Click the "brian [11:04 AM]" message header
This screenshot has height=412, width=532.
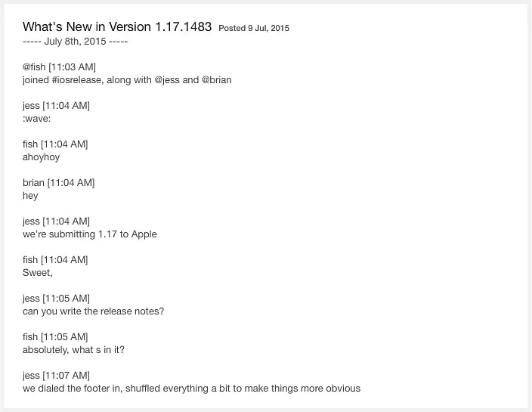[59, 183]
